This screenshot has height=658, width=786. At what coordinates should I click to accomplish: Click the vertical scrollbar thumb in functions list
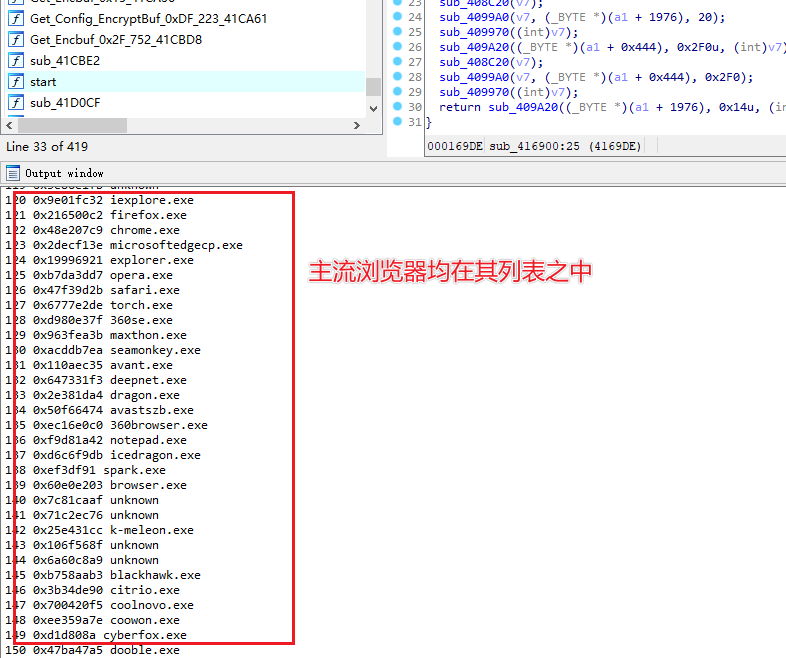pyautogui.click(x=373, y=87)
